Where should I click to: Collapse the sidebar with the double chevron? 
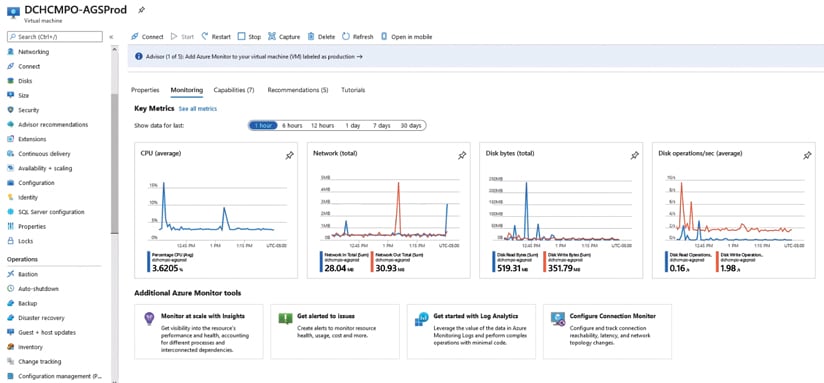coord(111,37)
